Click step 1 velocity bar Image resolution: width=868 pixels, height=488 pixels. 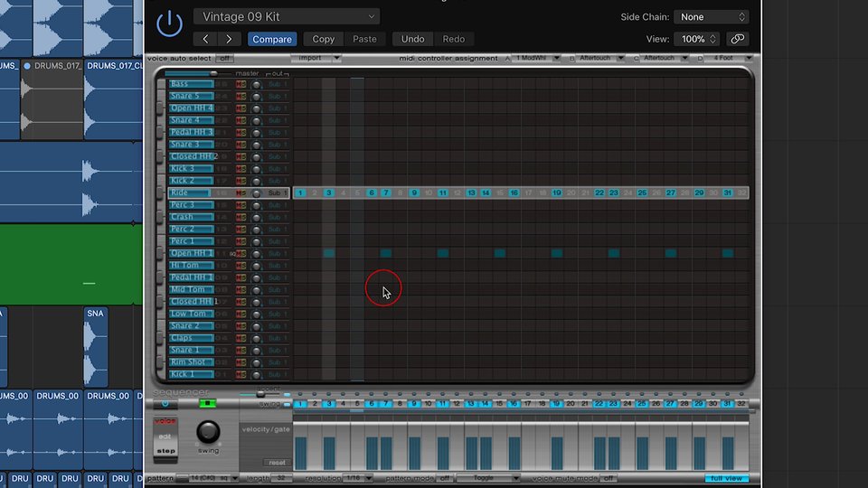pyautogui.click(x=300, y=453)
